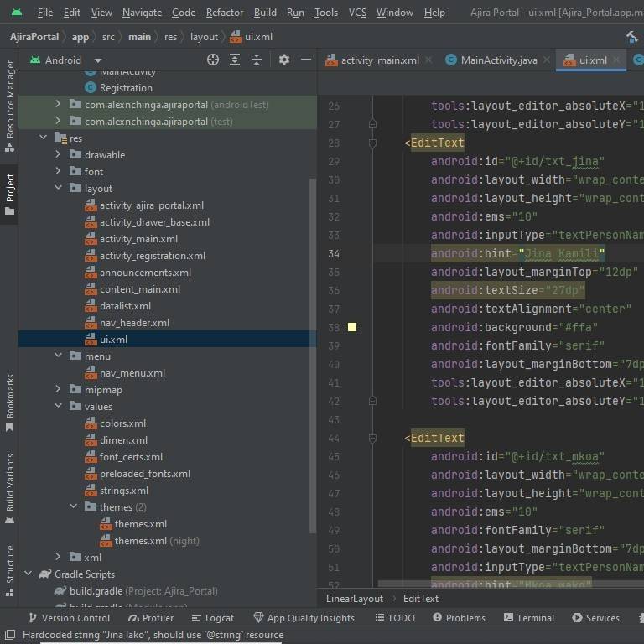644x644 pixels.
Task: Open the Logcat panel
Action: pos(213,618)
